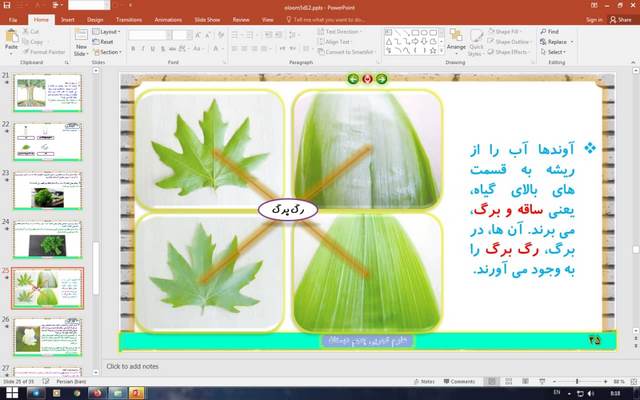Click the Align Text button
The height and width of the screenshot is (400, 640).
tap(334, 42)
